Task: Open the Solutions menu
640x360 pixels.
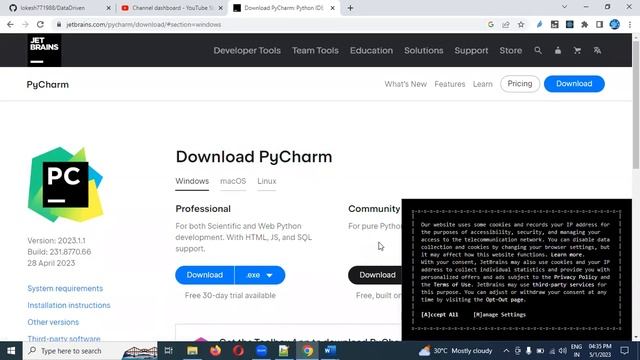Action: coord(424,51)
